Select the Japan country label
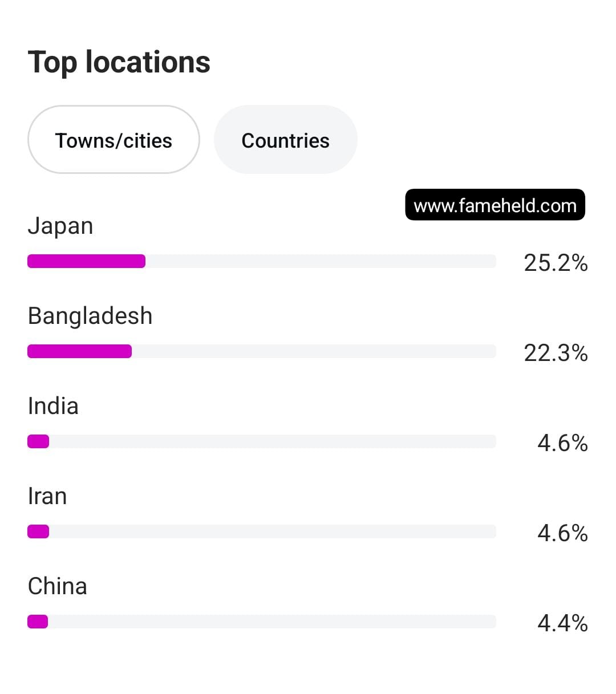616x694 pixels. (60, 226)
